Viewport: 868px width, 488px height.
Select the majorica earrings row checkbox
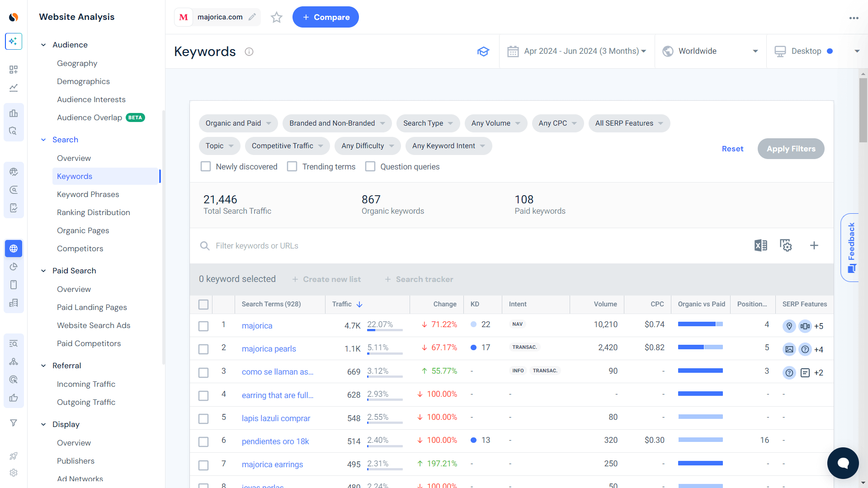(x=203, y=465)
